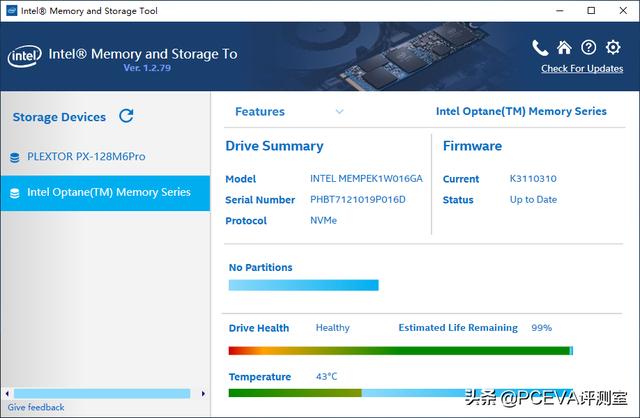Click the phone contact support icon
The image size is (640, 418).
point(540,48)
